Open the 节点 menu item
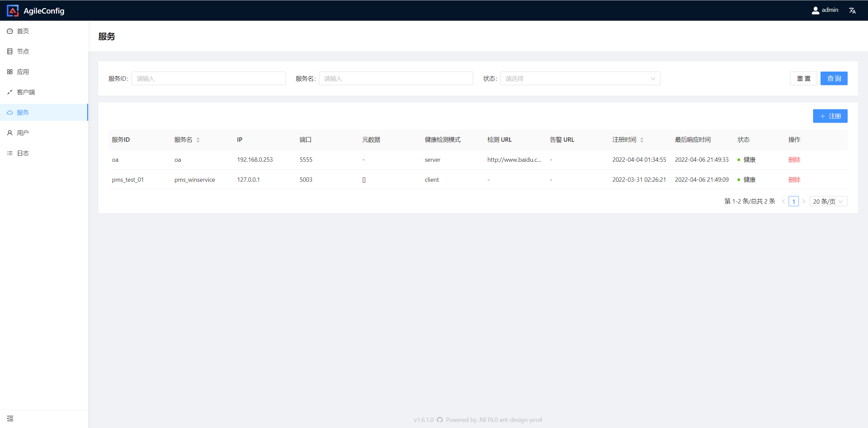The height and width of the screenshot is (428, 868). pos(23,52)
